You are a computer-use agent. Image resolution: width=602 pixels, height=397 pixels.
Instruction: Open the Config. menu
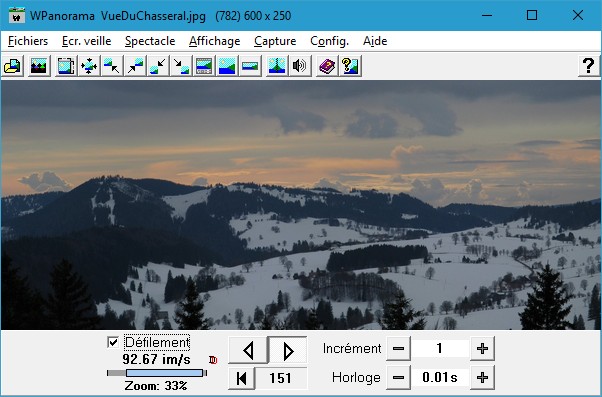point(329,41)
